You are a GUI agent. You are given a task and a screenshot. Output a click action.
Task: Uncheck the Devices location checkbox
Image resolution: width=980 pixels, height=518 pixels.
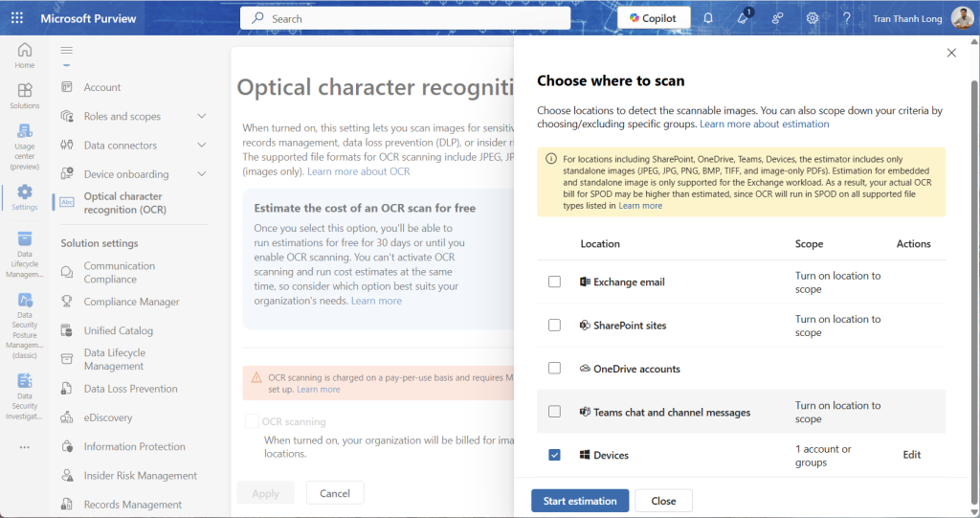coord(555,455)
